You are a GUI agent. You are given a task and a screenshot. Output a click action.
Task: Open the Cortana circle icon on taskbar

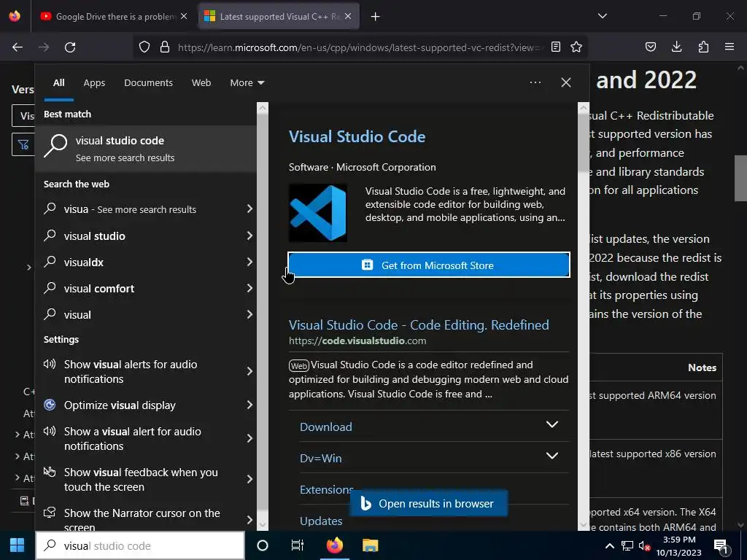[x=263, y=545]
